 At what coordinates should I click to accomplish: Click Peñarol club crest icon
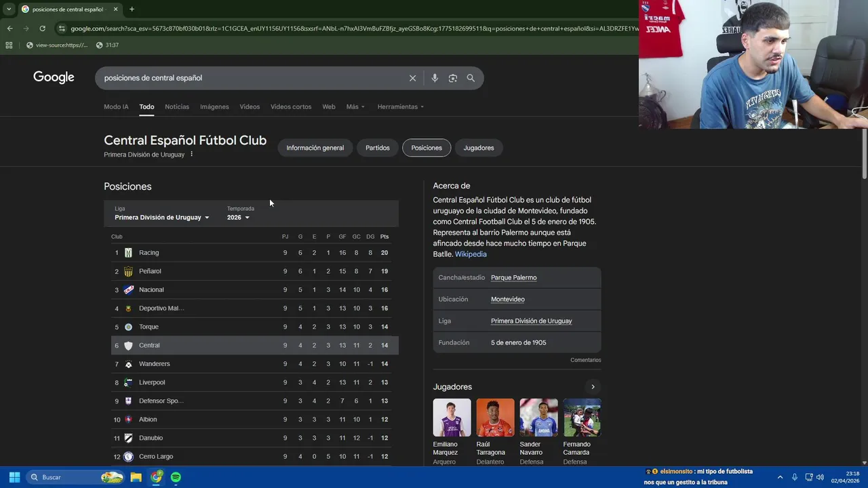tap(128, 271)
